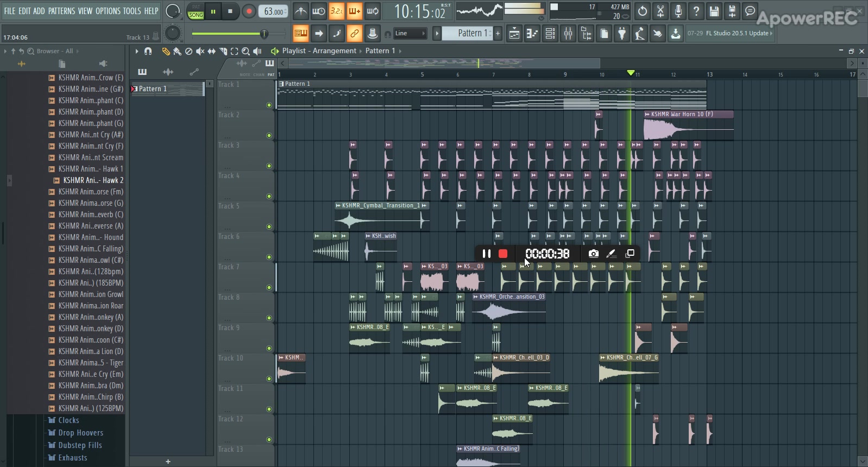
Task: Toggle the red record button
Action: (249, 11)
